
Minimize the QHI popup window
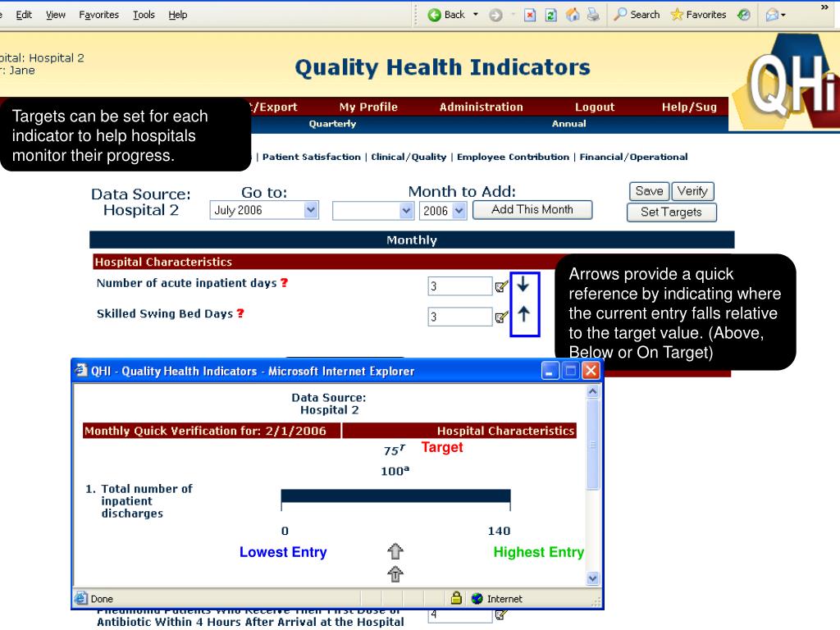click(550, 371)
